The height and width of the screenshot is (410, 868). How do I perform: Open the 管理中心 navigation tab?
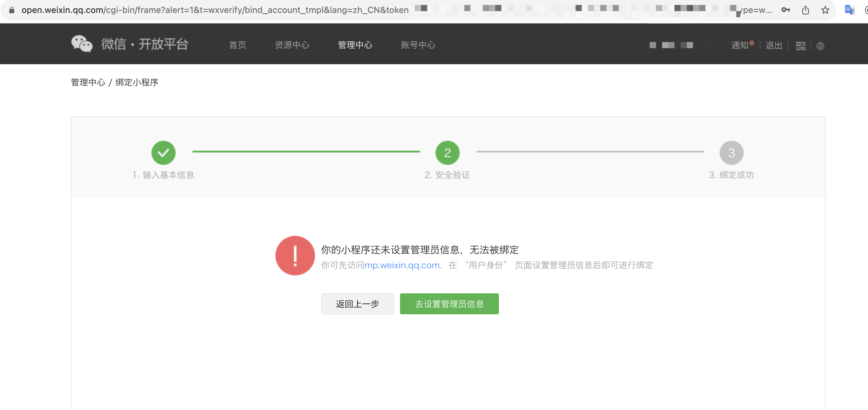point(355,45)
